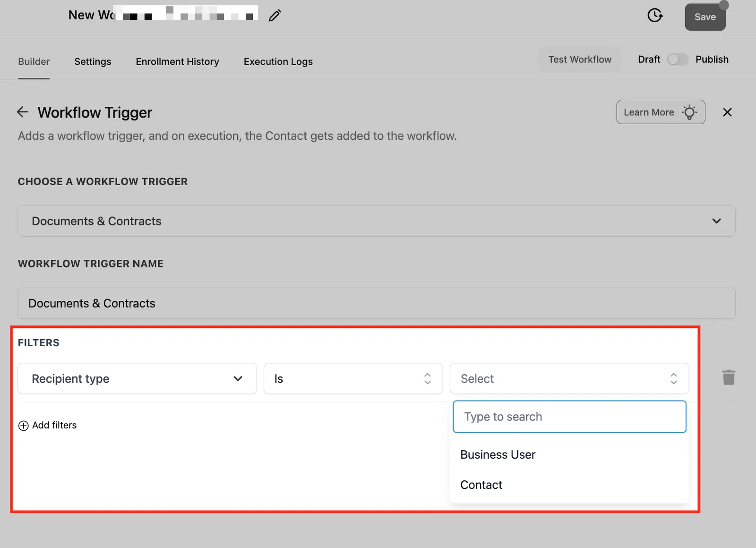
Task: Click the Test Workflow button
Action: pos(580,60)
